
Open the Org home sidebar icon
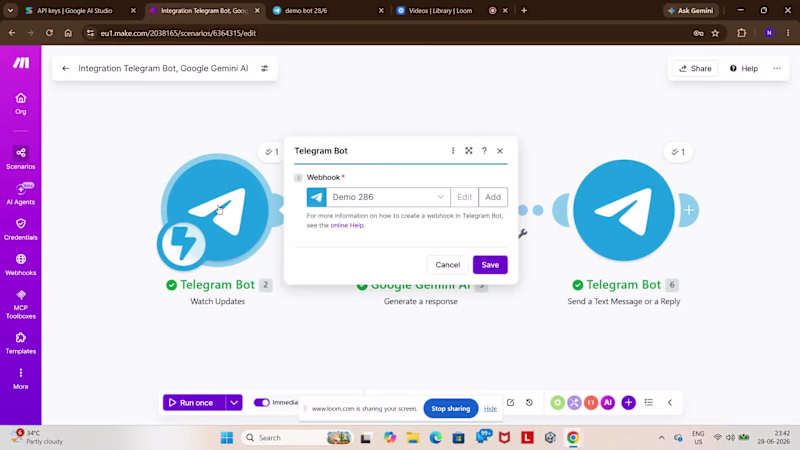(20, 104)
